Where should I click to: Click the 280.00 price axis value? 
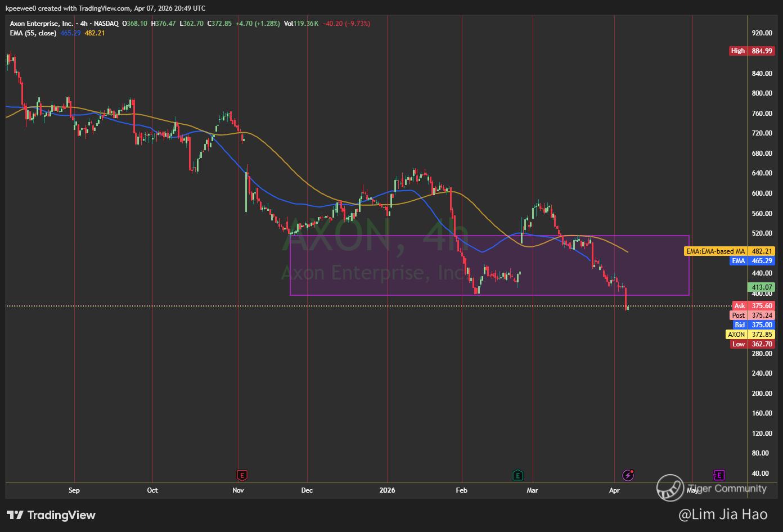(762, 354)
